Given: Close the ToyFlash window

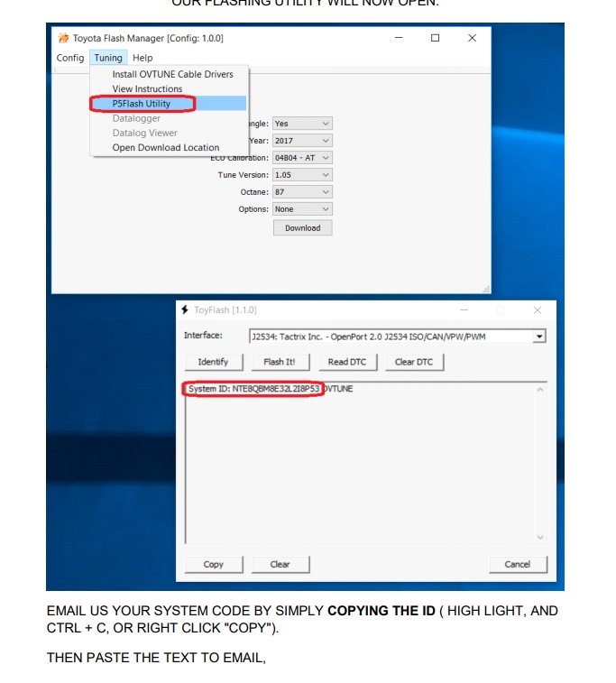Looking at the screenshot, I should pyautogui.click(x=538, y=309).
